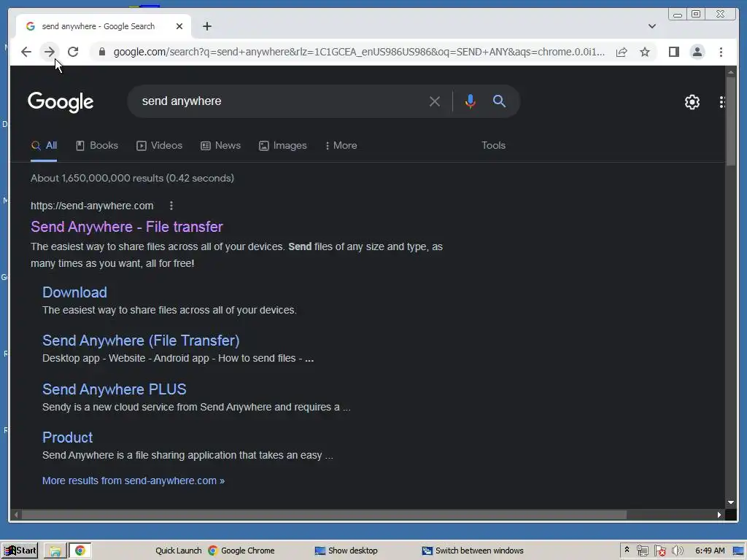Click Show desktop in Quick Launch
Image resolution: width=747 pixels, height=560 pixels.
coord(347,551)
